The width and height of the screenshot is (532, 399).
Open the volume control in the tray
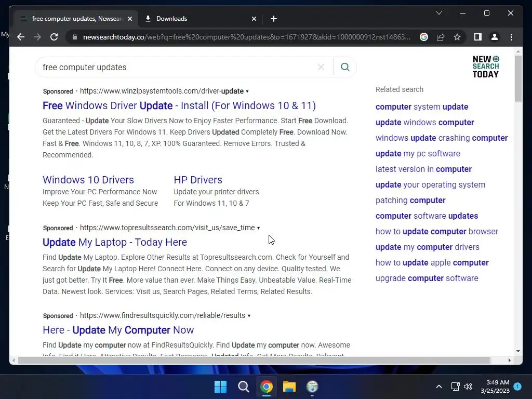[468, 387]
